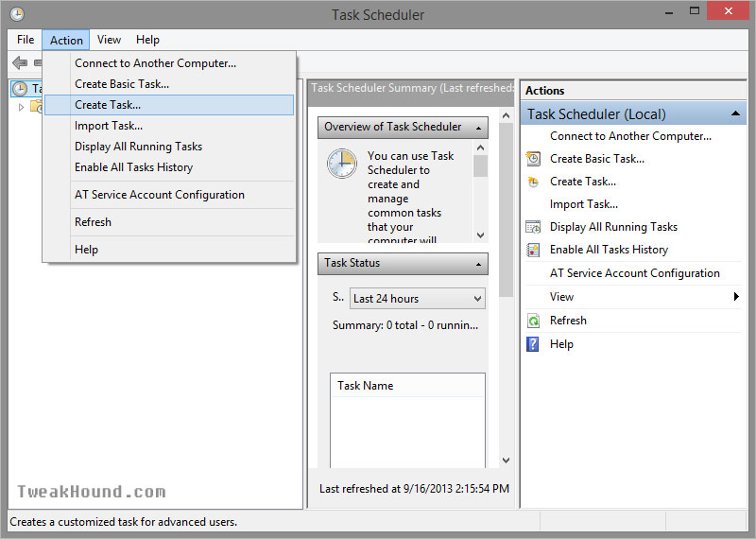
Task: Collapse the Task Scheduler (Local) actions group
Action: coord(735,113)
